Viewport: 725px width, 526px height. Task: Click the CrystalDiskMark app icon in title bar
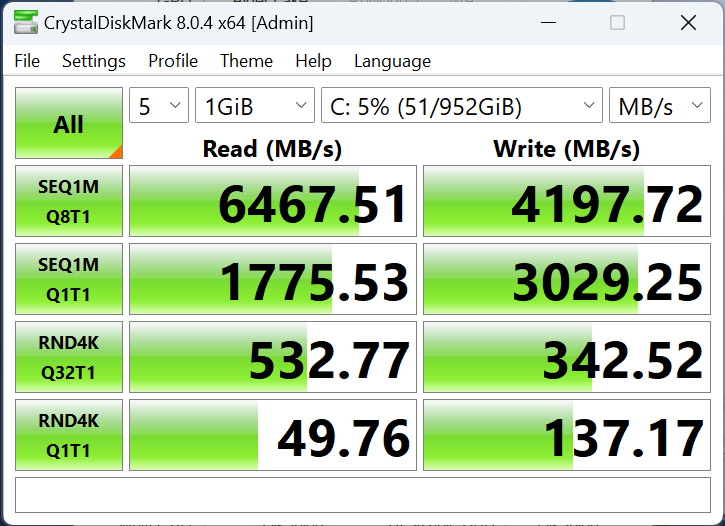[25, 22]
